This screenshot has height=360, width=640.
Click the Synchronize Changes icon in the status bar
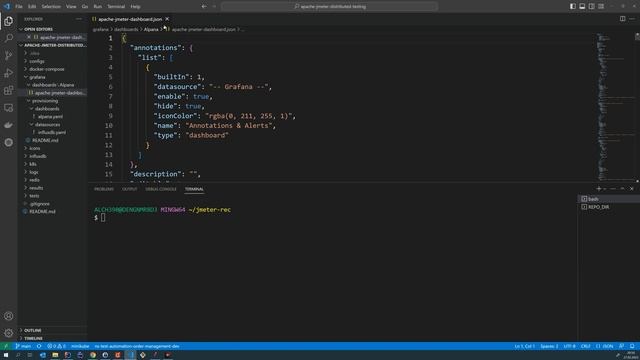(x=39, y=346)
